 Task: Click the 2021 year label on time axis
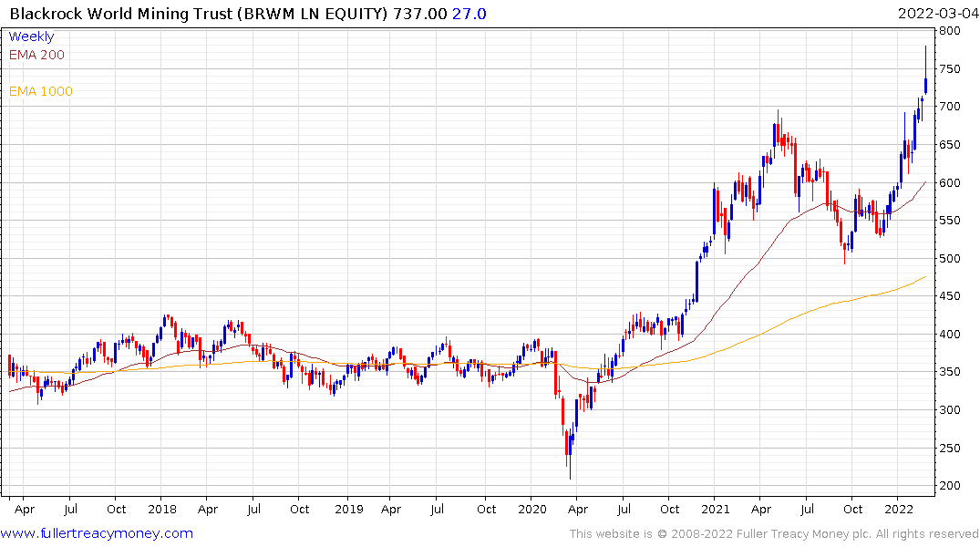715,509
